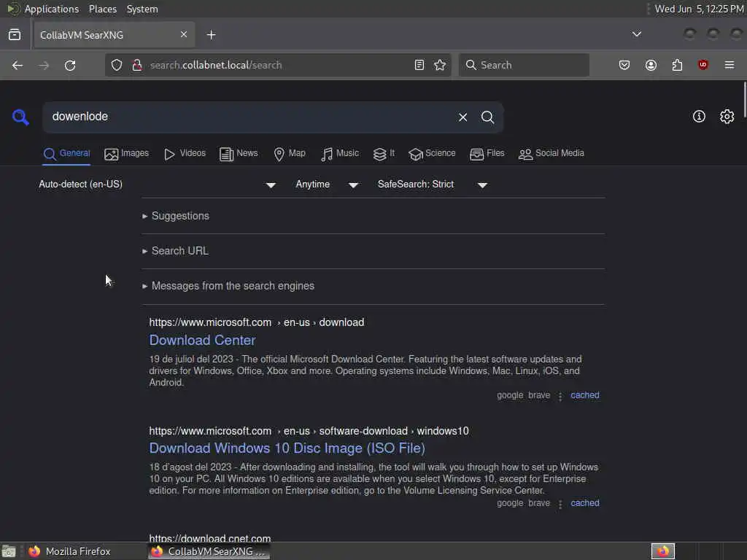Switch to the Map search tab
747x560 pixels.
click(289, 153)
